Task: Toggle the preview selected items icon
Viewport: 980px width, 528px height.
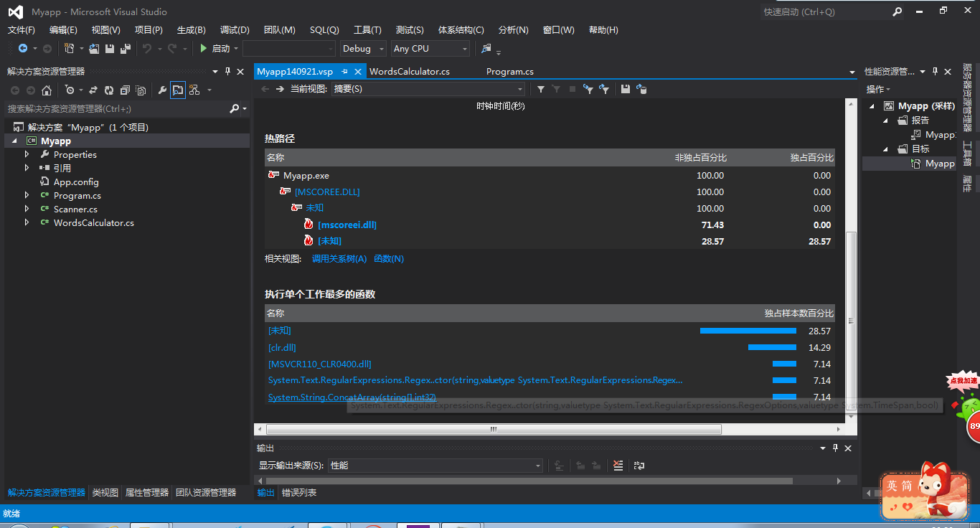Action: click(178, 90)
